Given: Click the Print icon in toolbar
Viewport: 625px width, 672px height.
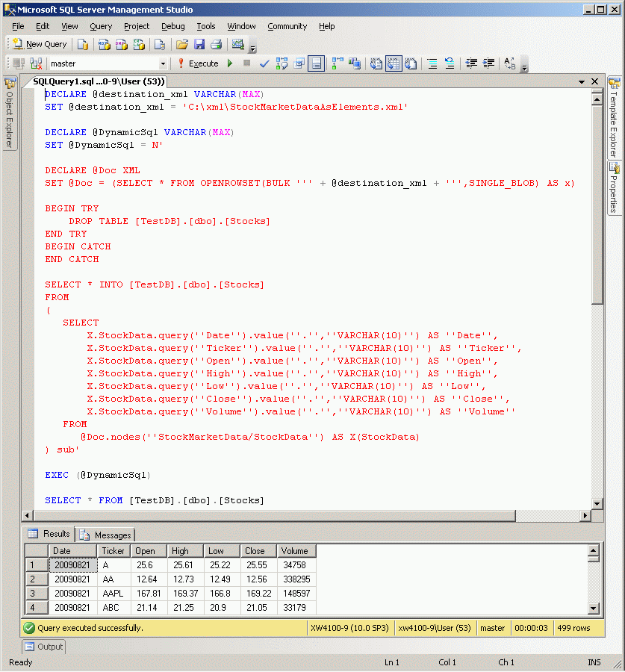Looking at the screenshot, I should coord(216,45).
